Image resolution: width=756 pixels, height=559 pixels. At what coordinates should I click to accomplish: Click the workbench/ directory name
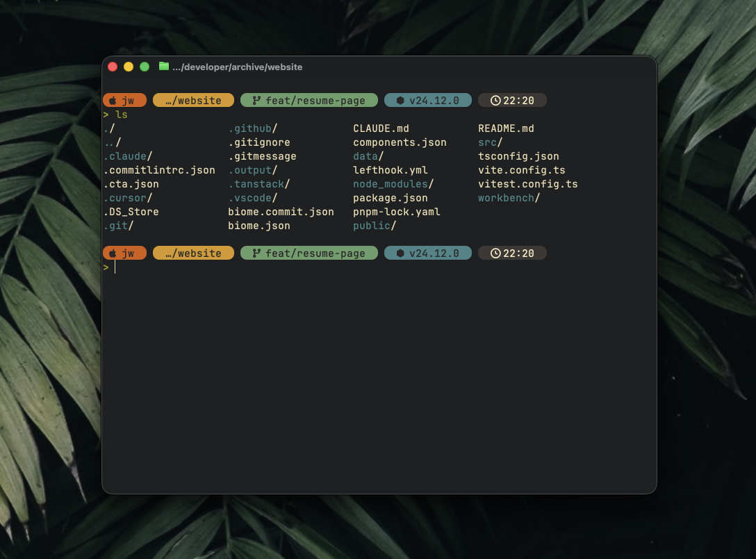pyautogui.click(x=509, y=198)
